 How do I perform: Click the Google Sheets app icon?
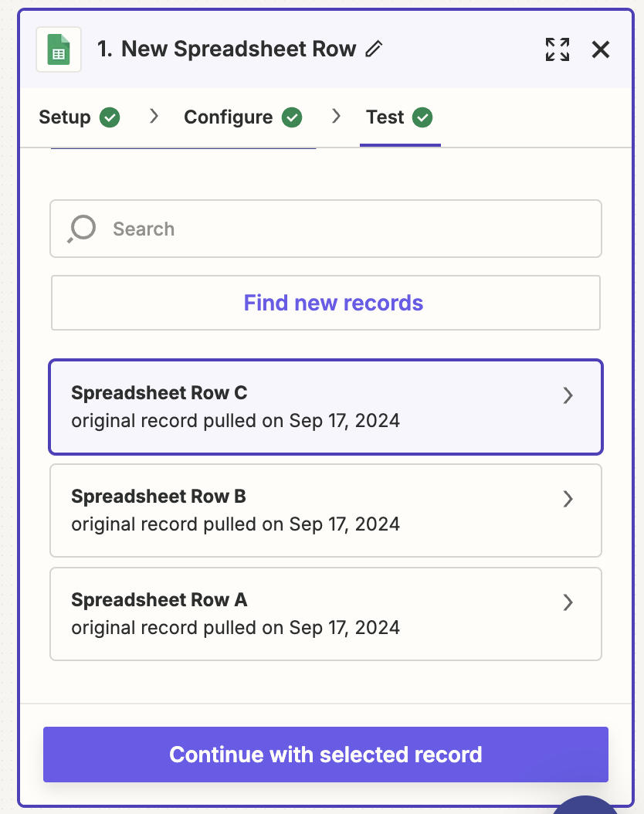(58, 49)
